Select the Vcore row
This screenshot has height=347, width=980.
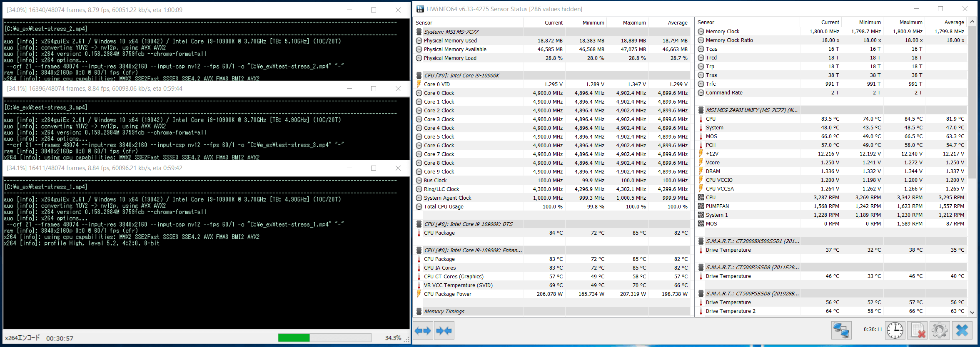[x=832, y=162]
